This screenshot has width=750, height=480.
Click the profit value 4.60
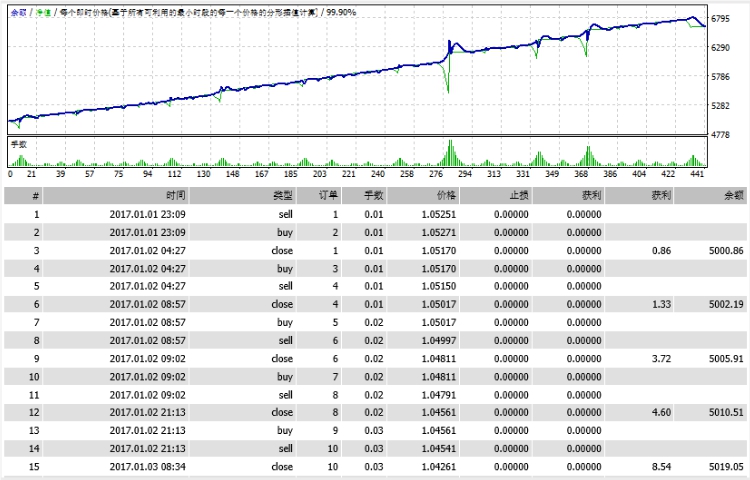pos(662,412)
